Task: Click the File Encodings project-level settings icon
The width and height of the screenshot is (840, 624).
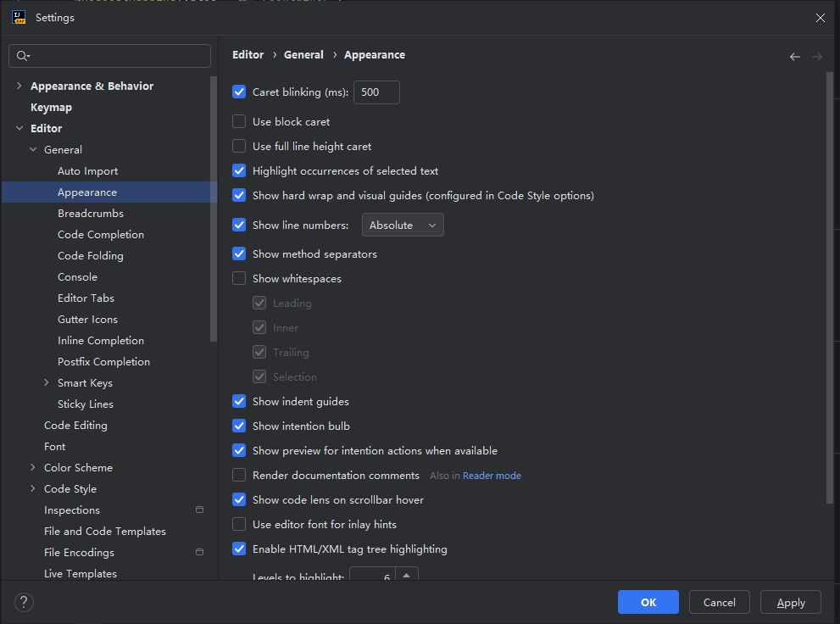Action: coord(199,552)
